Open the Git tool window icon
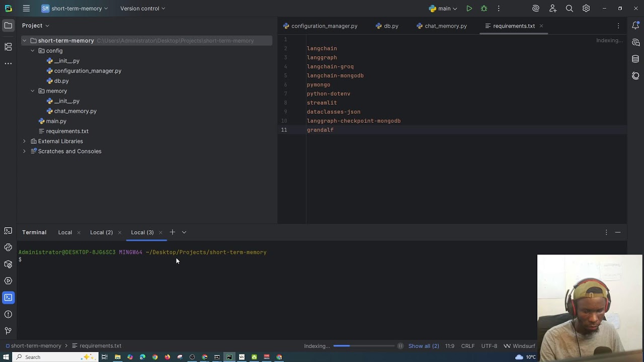The width and height of the screenshot is (644, 362). pyautogui.click(x=8, y=331)
